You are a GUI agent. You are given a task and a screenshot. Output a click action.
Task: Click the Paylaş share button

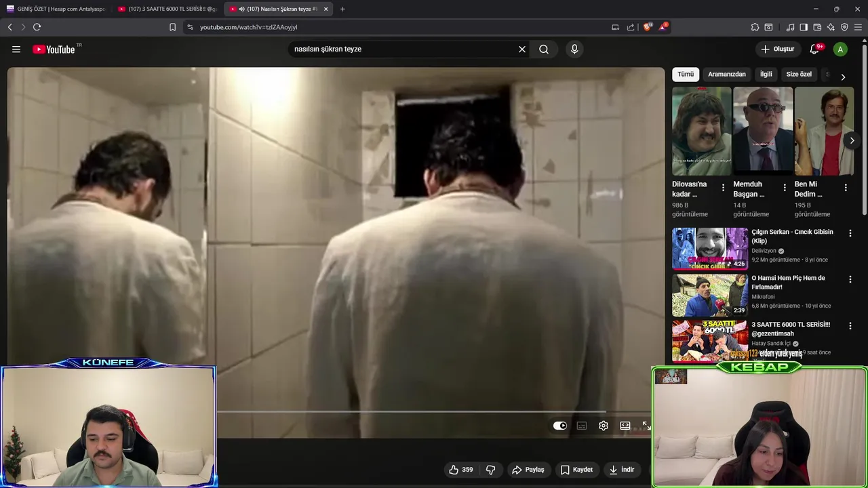point(528,470)
